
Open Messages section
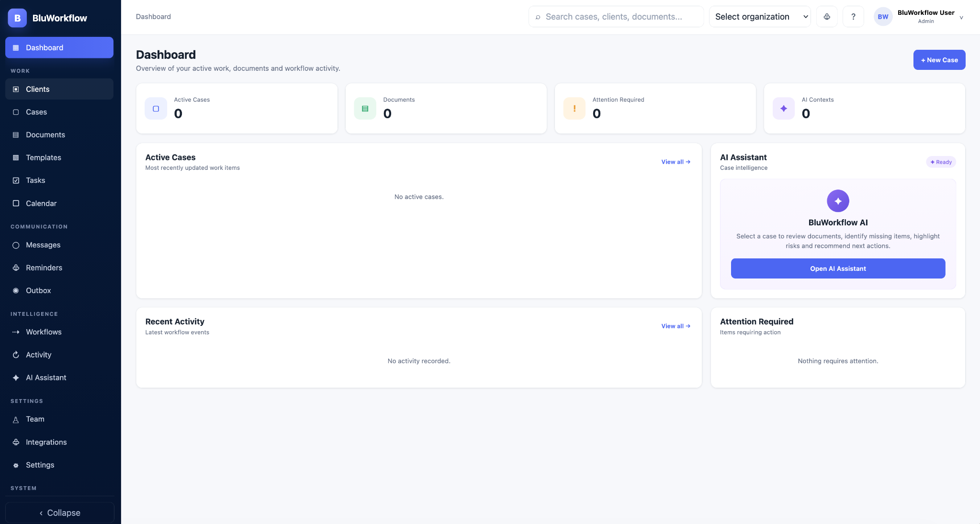(x=59, y=245)
